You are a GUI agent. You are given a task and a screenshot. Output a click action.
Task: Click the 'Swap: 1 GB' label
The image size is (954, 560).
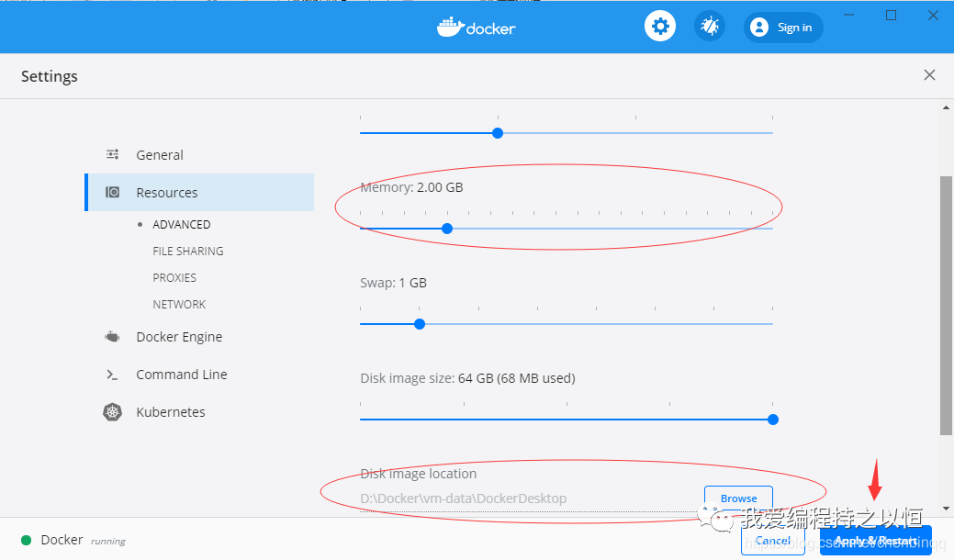pos(393,283)
